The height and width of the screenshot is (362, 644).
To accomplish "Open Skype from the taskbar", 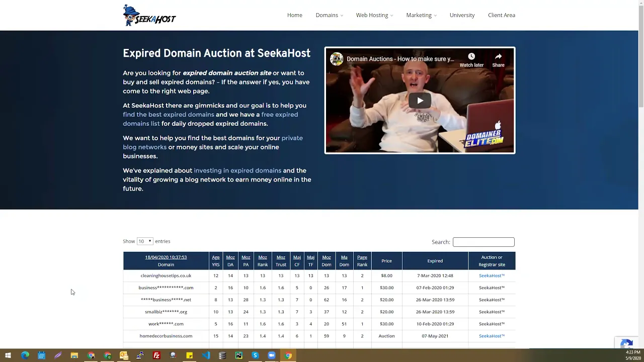I will pos(255,355).
